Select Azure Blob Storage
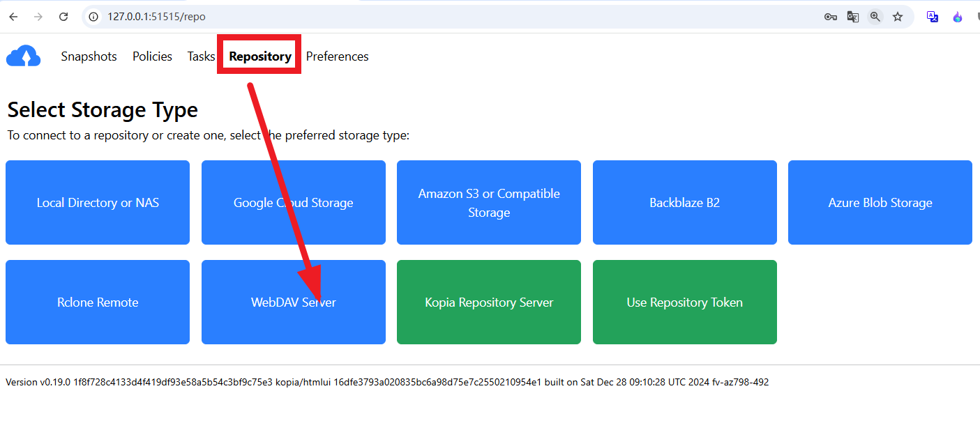This screenshot has width=980, height=437. pos(880,203)
